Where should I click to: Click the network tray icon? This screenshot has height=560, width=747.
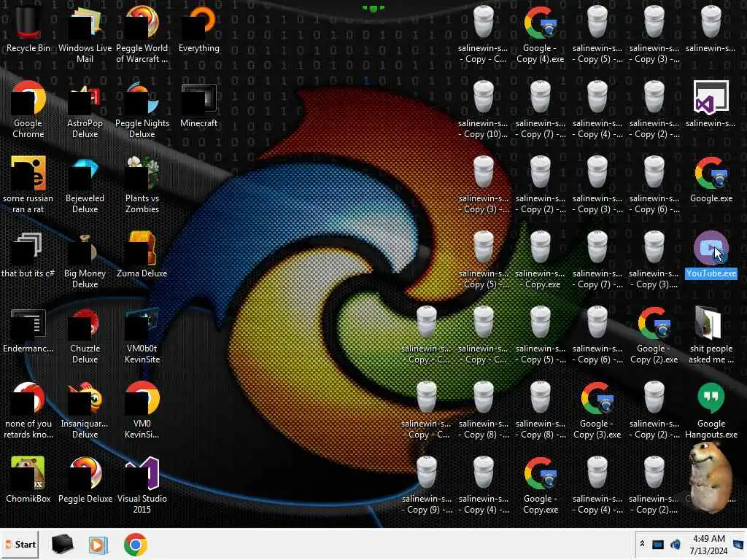[675, 544]
